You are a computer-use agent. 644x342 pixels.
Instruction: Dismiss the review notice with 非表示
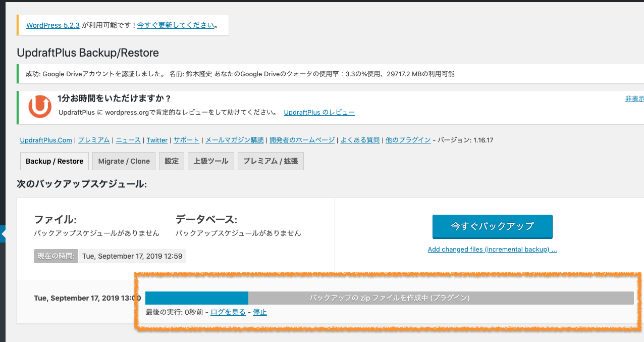(x=634, y=99)
